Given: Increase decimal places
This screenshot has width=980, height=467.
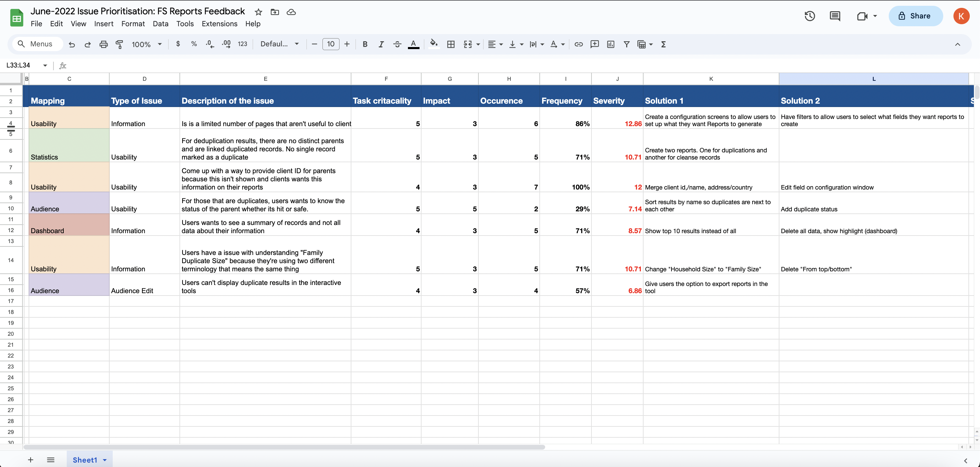Looking at the screenshot, I should tap(226, 44).
